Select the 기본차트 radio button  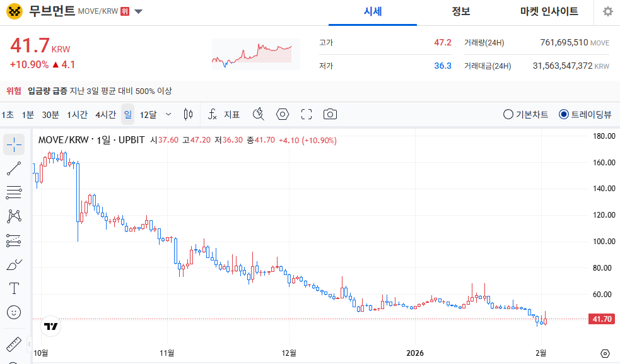(x=508, y=114)
